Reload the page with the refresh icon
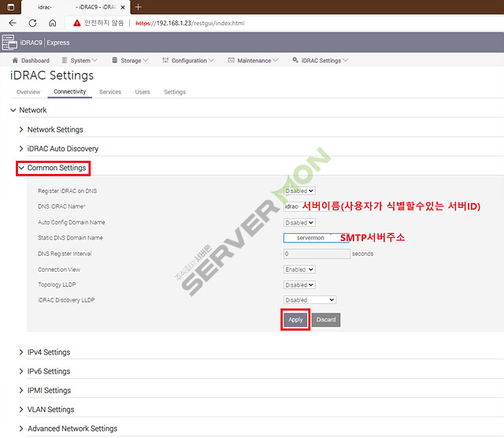Image resolution: width=504 pixels, height=438 pixels. (32, 23)
